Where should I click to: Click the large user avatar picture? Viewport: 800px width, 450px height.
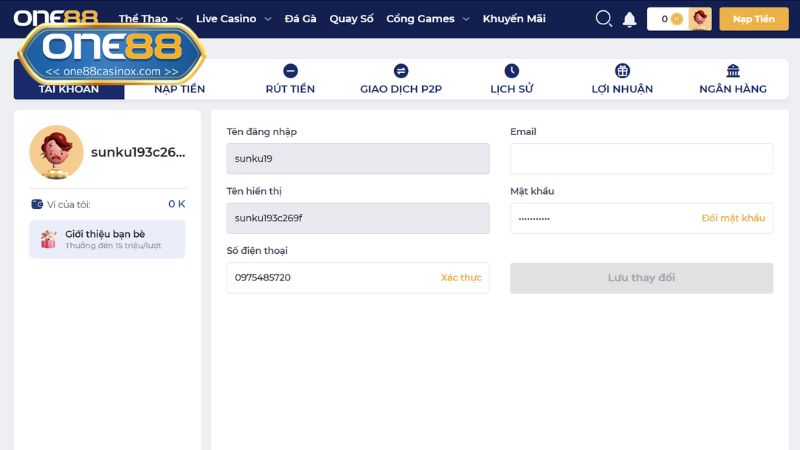pos(56,152)
